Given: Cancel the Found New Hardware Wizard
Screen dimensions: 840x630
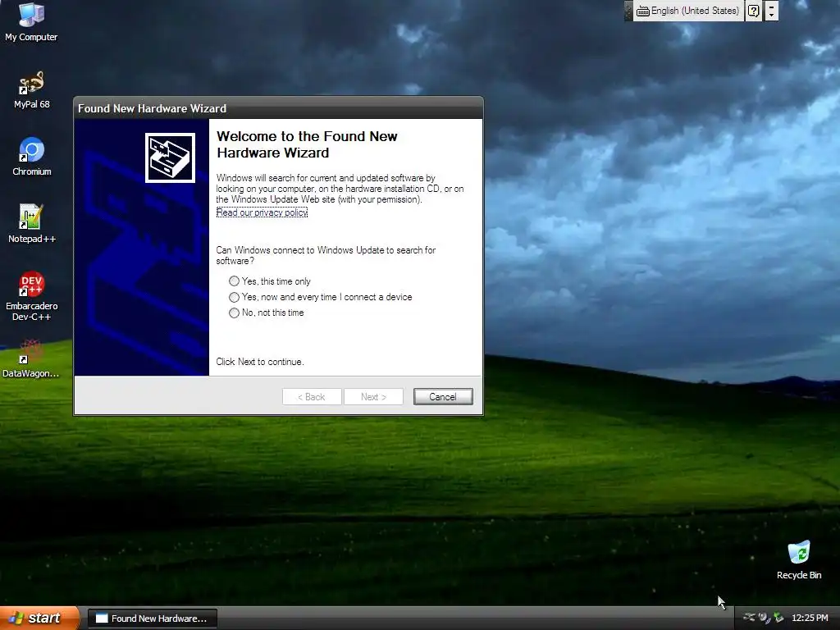Looking at the screenshot, I should [443, 397].
